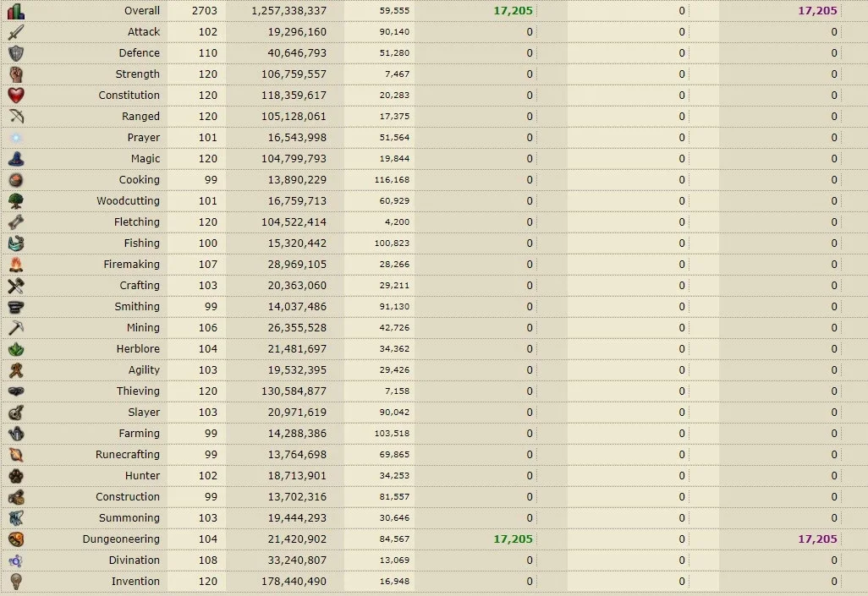
Task: Click the Prayer star icon
Action: tap(16, 138)
